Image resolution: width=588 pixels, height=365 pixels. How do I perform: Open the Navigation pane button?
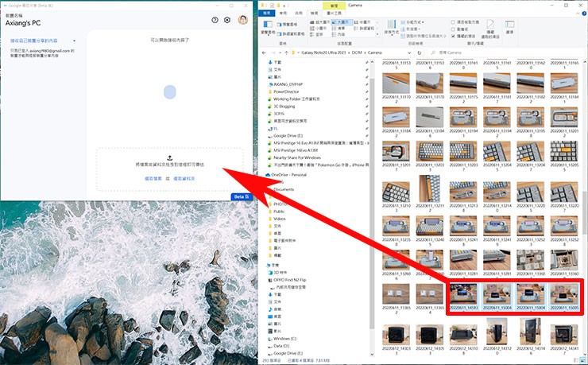point(268,27)
